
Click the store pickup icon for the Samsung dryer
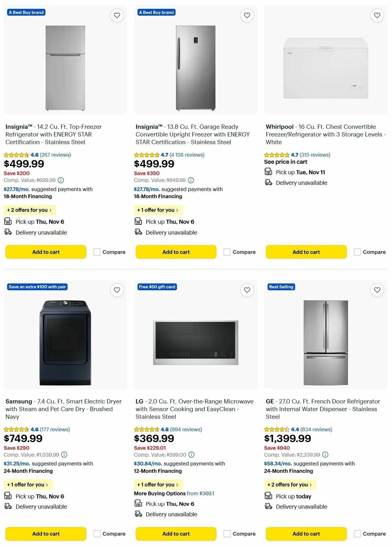(x=8, y=496)
